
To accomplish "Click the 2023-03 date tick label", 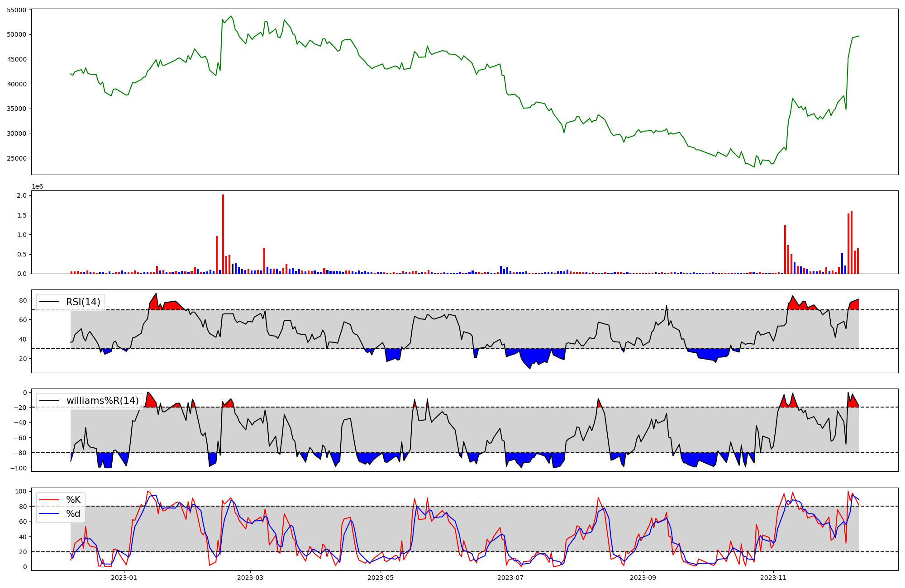I will pyautogui.click(x=250, y=578).
